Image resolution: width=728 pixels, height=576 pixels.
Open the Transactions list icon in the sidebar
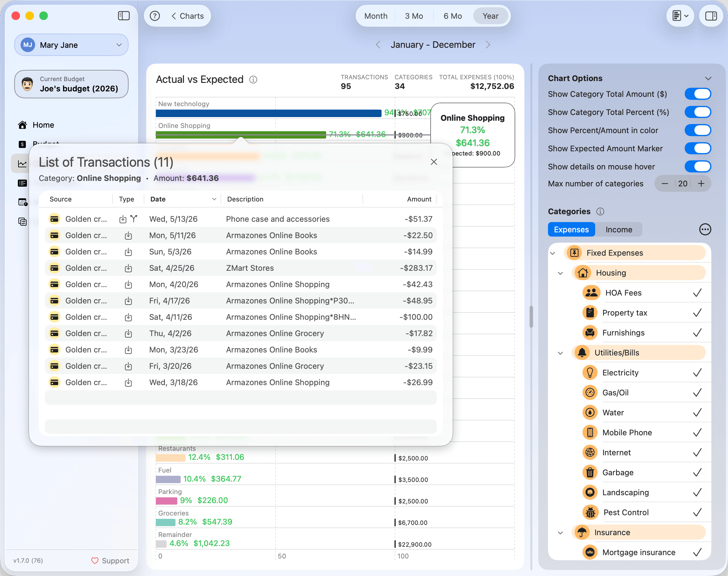pyautogui.click(x=22, y=183)
